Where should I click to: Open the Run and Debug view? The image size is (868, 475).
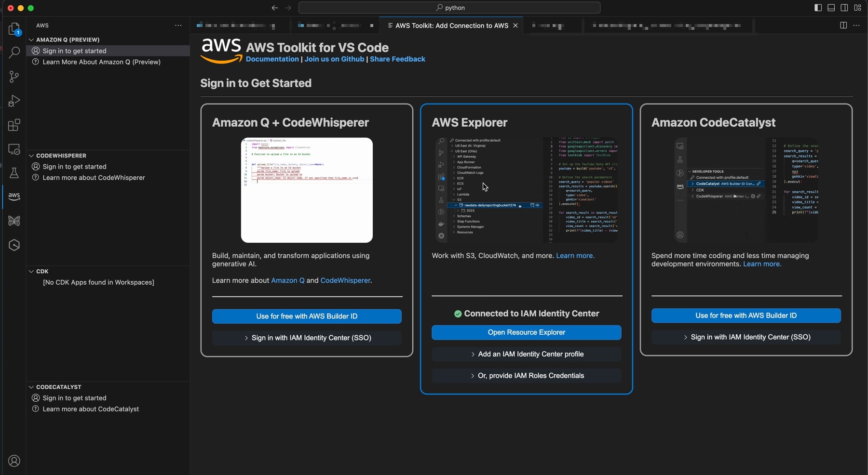(x=14, y=101)
